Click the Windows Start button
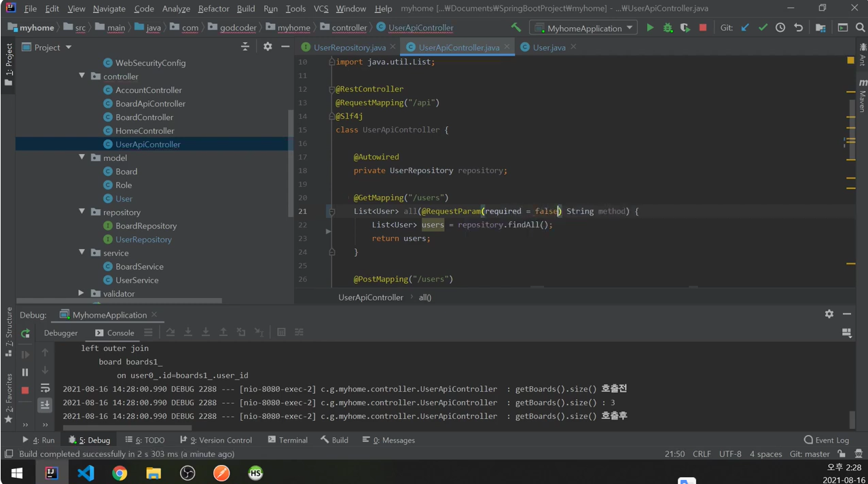The width and height of the screenshot is (868, 484). [17, 473]
